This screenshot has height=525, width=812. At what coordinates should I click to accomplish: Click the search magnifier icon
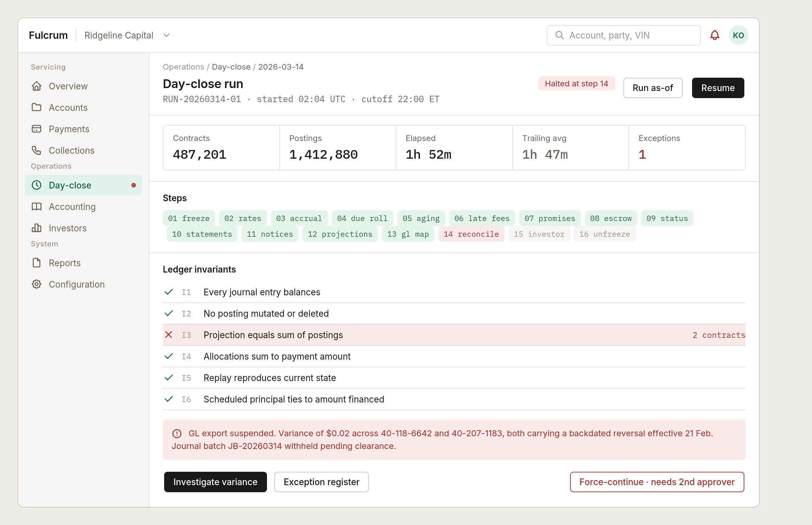click(559, 35)
